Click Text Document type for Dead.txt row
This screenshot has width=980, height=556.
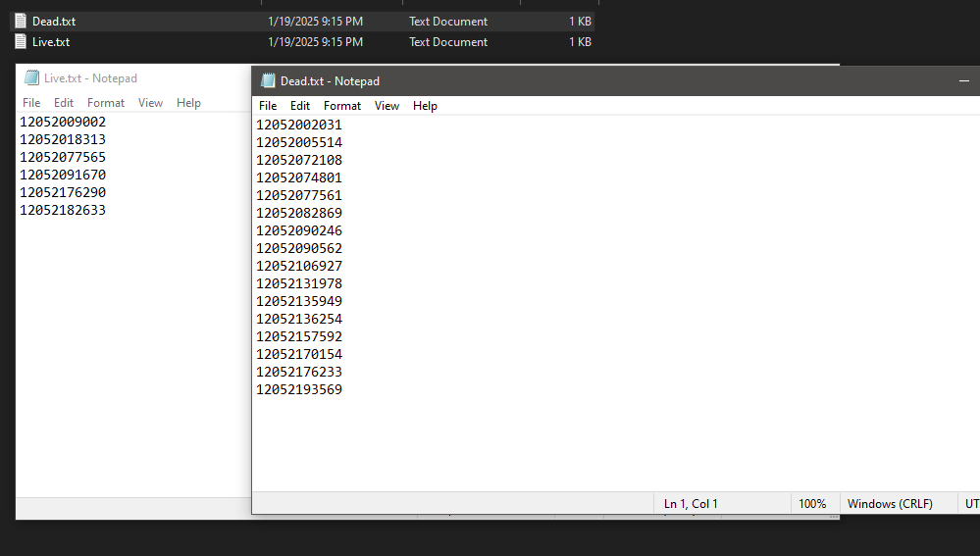click(x=448, y=22)
